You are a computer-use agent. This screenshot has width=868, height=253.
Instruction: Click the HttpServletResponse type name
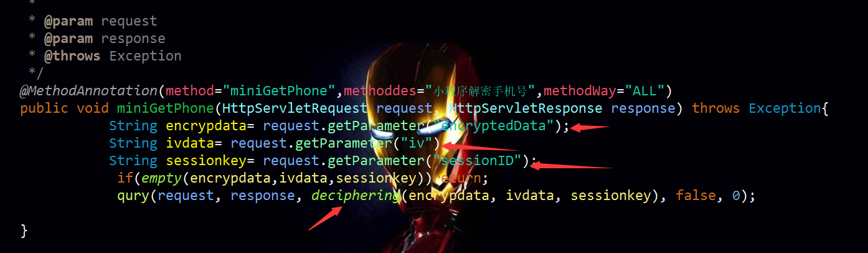[x=526, y=108]
